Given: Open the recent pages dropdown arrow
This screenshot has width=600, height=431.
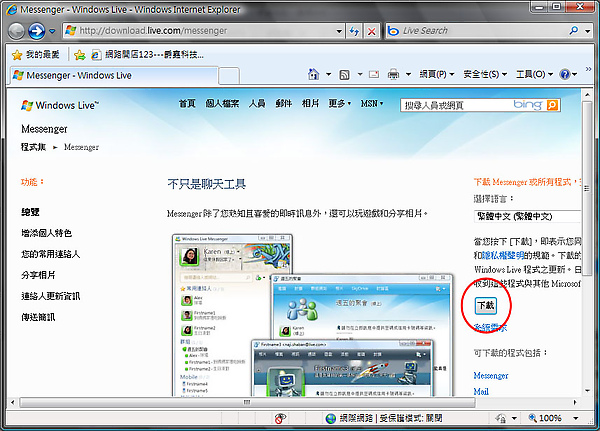Looking at the screenshot, I should click(52, 31).
